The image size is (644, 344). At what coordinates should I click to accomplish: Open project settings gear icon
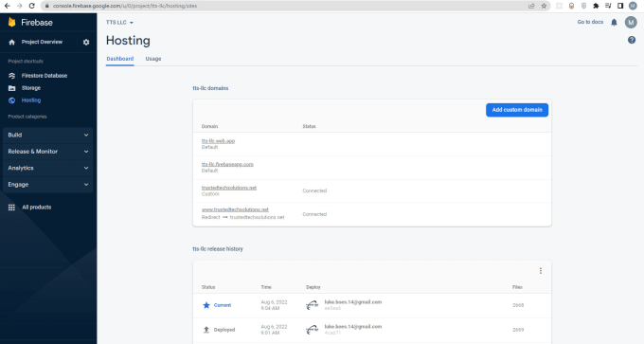click(86, 42)
